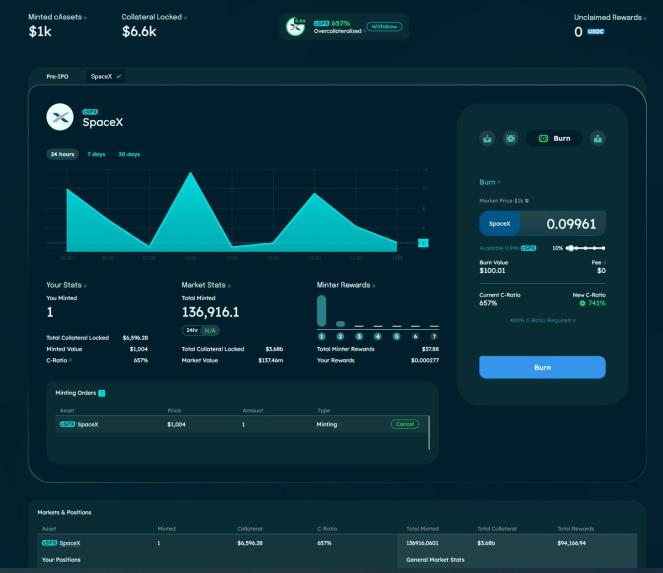Toggle the 24hr N/A change pill
This screenshot has width=663, height=573.
point(201,330)
